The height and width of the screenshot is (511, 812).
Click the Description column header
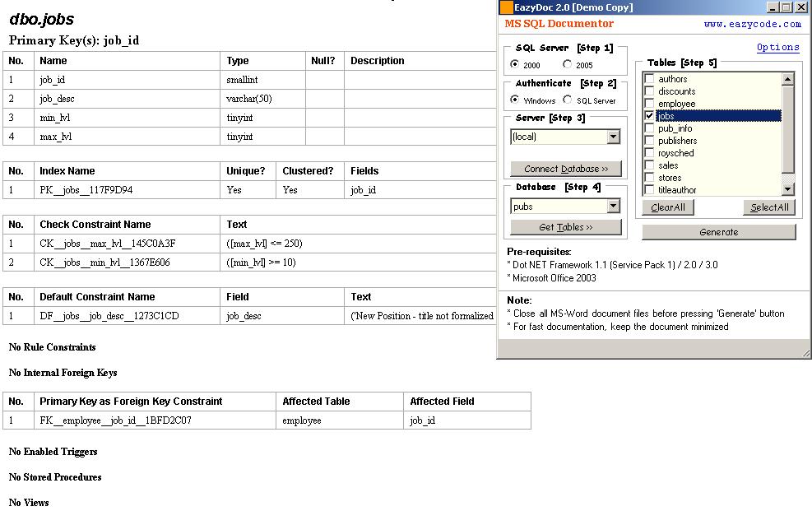tap(378, 61)
